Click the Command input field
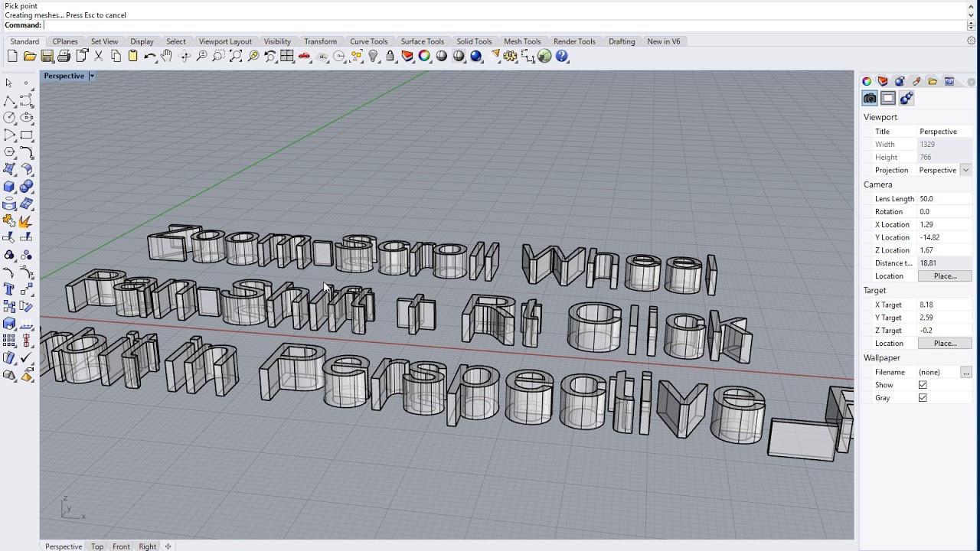980x551 pixels. [x=505, y=25]
